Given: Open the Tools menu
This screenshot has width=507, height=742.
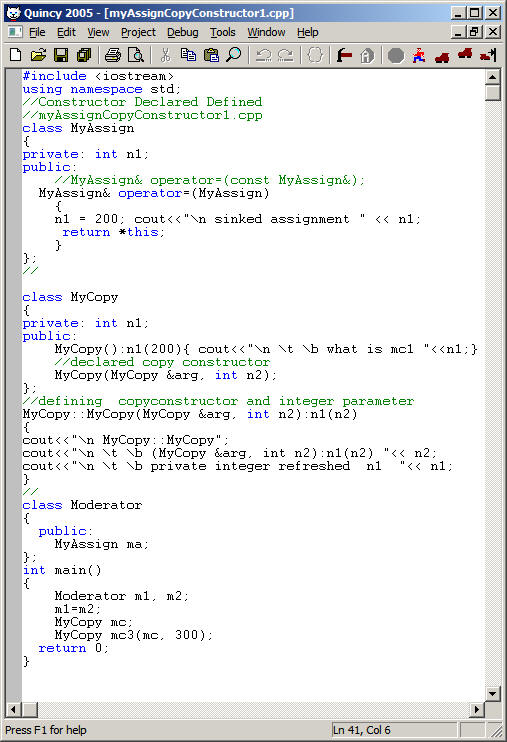Looking at the screenshot, I should click(x=223, y=32).
